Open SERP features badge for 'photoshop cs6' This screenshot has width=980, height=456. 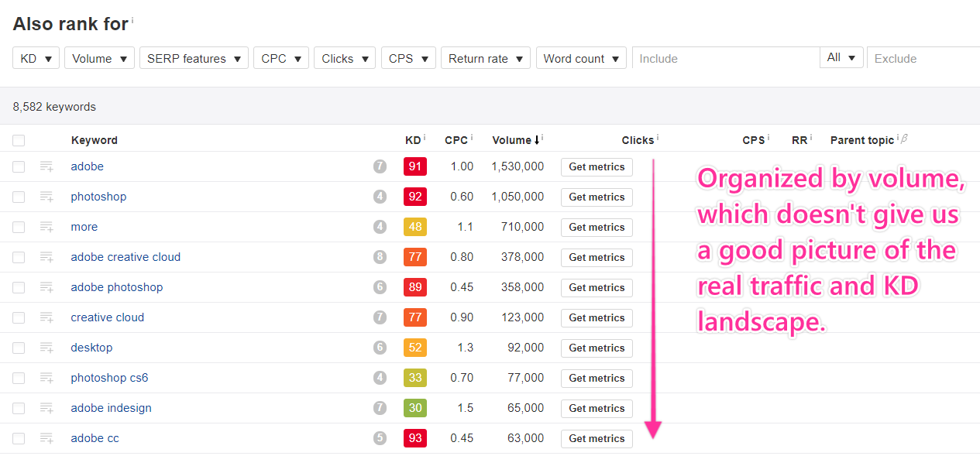tap(380, 378)
